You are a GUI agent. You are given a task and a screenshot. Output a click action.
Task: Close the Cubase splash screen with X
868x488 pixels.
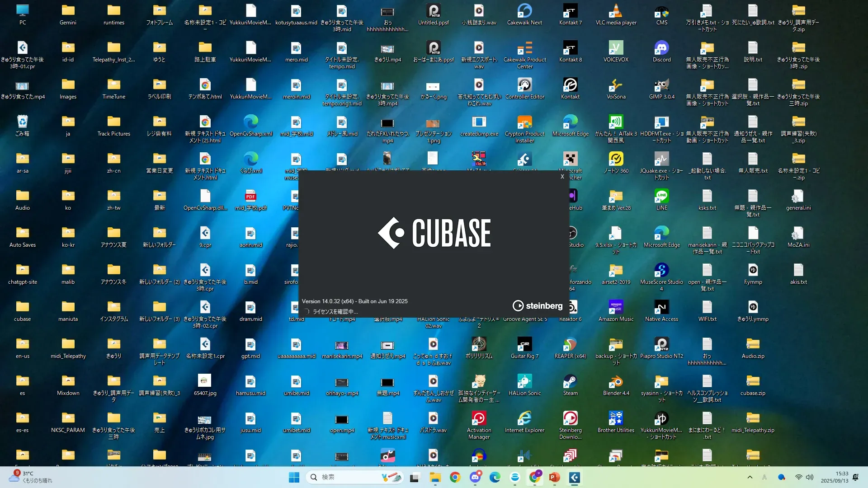point(562,177)
